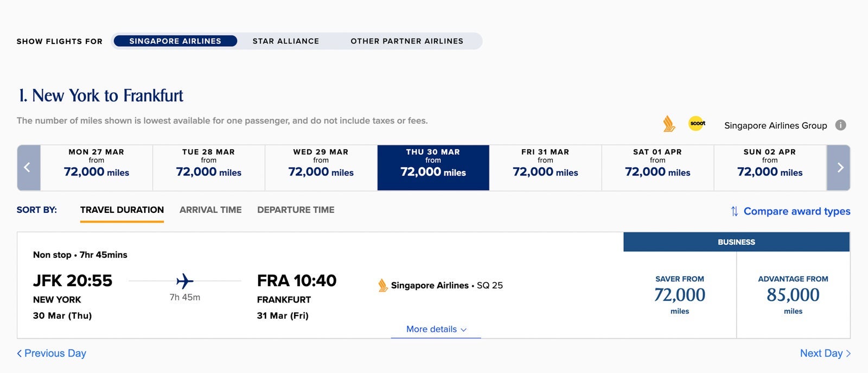Go to the Previous Day results

click(x=52, y=353)
